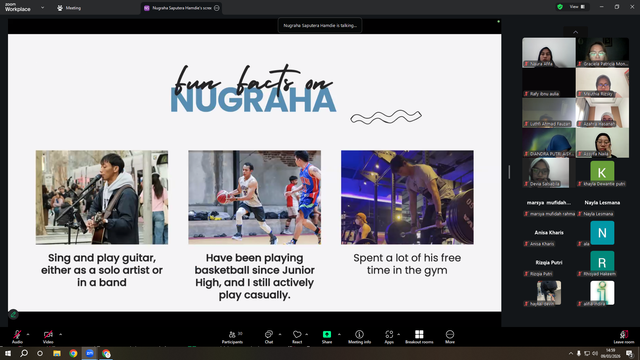This screenshot has height=360, width=640.
Task: Open the View layout menu
Action: pyautogui.click(x=577, y=7)
